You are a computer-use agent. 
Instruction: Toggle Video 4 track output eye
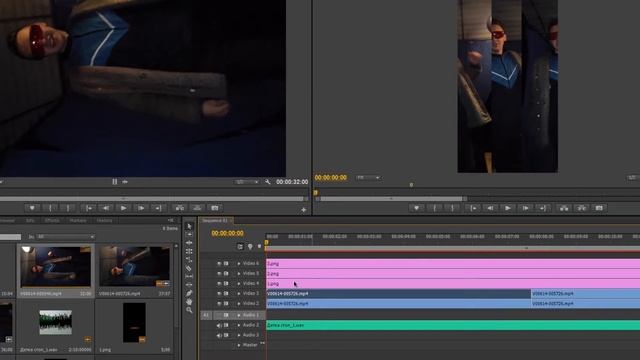(219, 283)
